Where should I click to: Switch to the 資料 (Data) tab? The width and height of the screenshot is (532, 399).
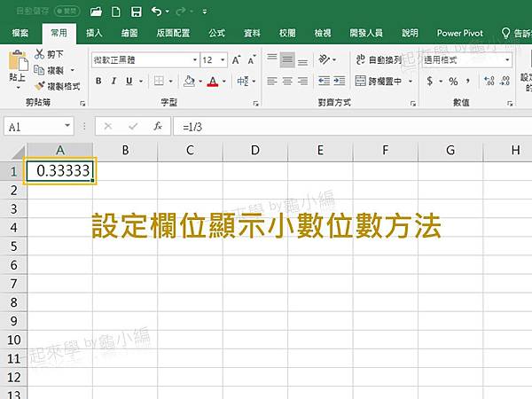252,33
